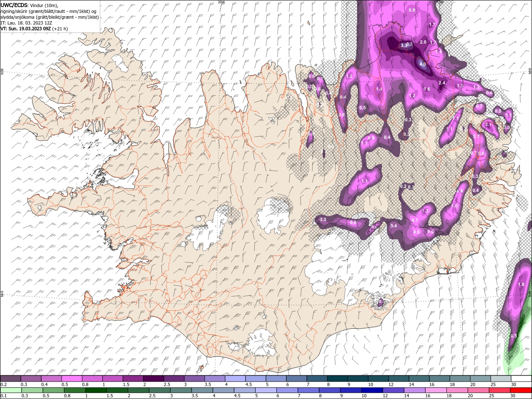Select the 4 gray-blue rain legend swatch

[x=224, y=390]
